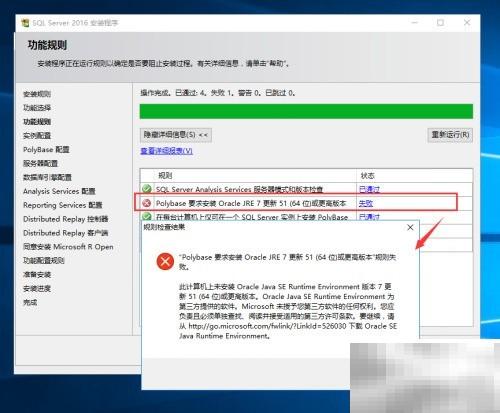500x413 pixels.
Task: Select 安装规则 step in sidebar
Action: (37, 94)
